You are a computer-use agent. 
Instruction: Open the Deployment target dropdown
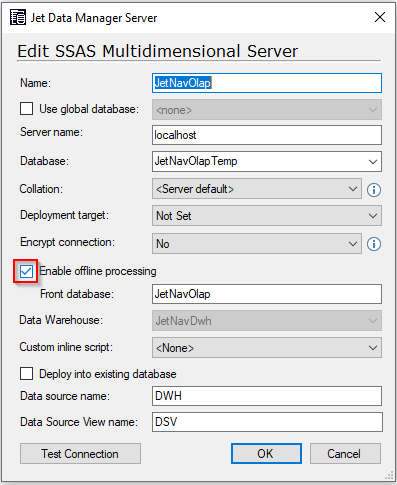click(267, 216)
